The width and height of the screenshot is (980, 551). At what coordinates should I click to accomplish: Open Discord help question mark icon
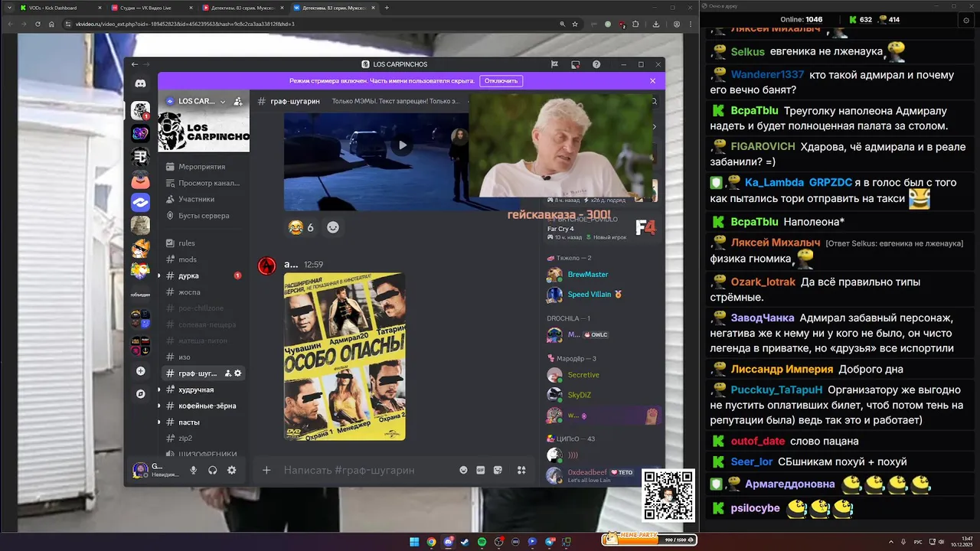click(x=596, y=64)
